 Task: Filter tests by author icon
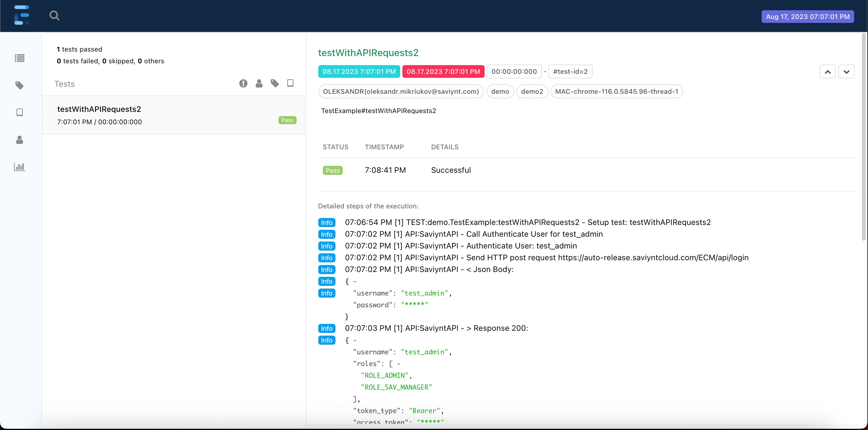[259, 83]
